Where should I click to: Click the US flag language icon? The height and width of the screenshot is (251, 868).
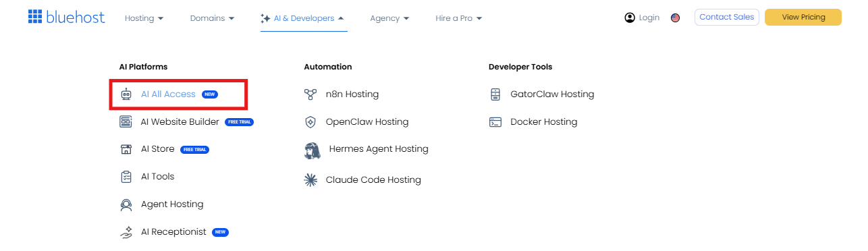click(x=675, y=18)
